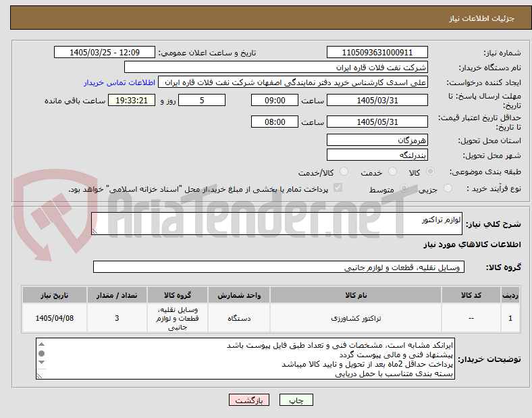
Task: Click the واحد شمارش column header
Action: coord(239,295)
